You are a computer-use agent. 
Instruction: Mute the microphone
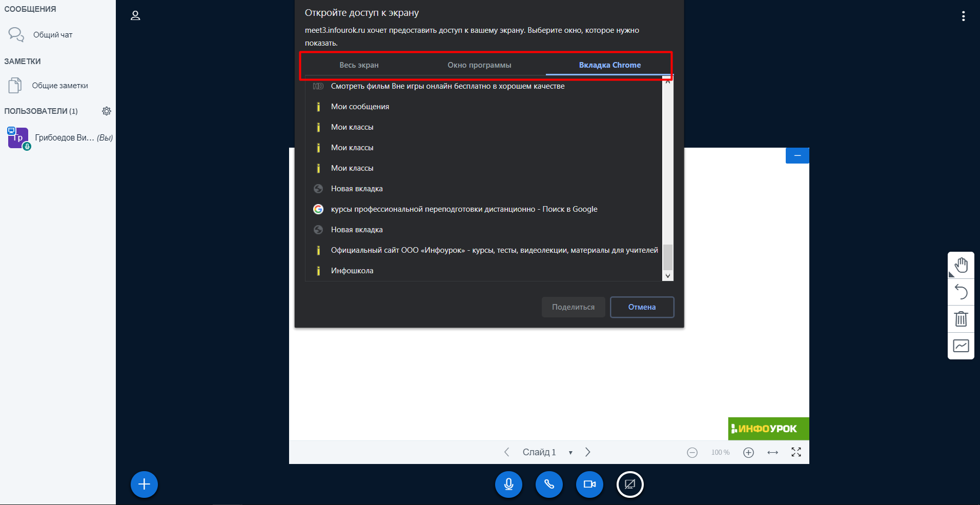508,484
